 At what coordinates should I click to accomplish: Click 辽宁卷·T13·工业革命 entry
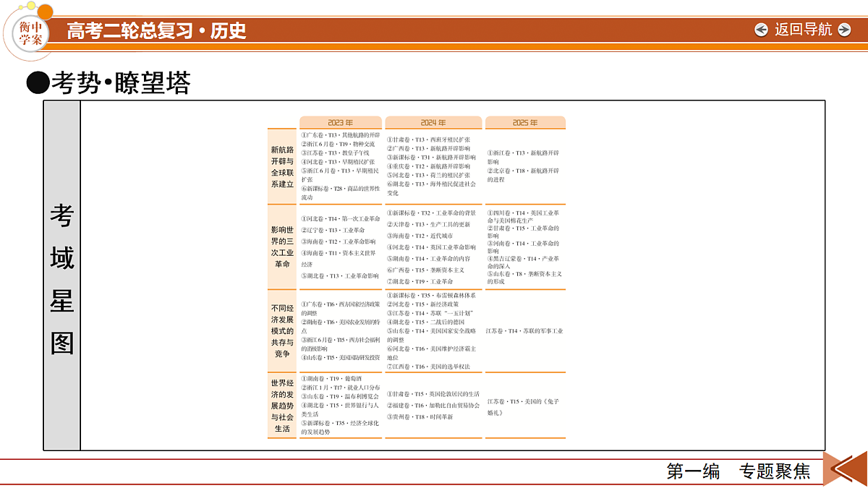[x=333, y=230]
